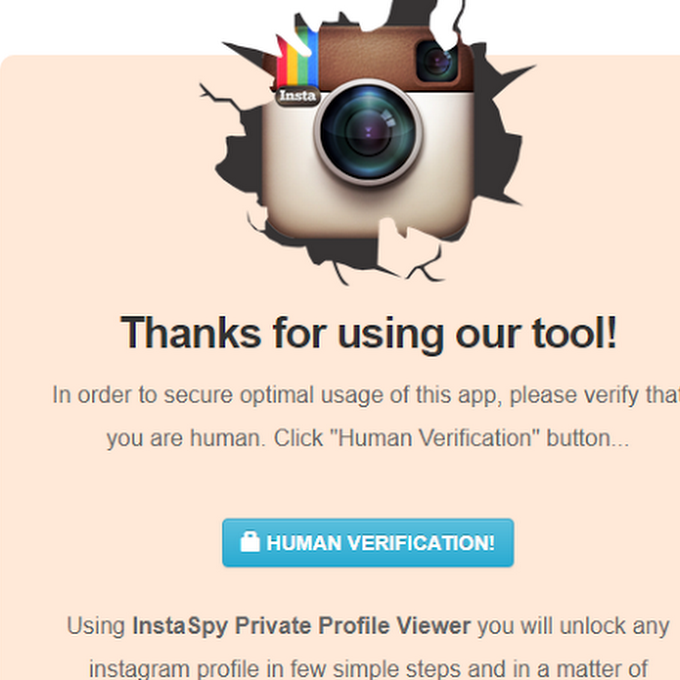Click the "you are human" instruction line
The width and height of the screenshot is (680, 680).
tap(368, 438)
